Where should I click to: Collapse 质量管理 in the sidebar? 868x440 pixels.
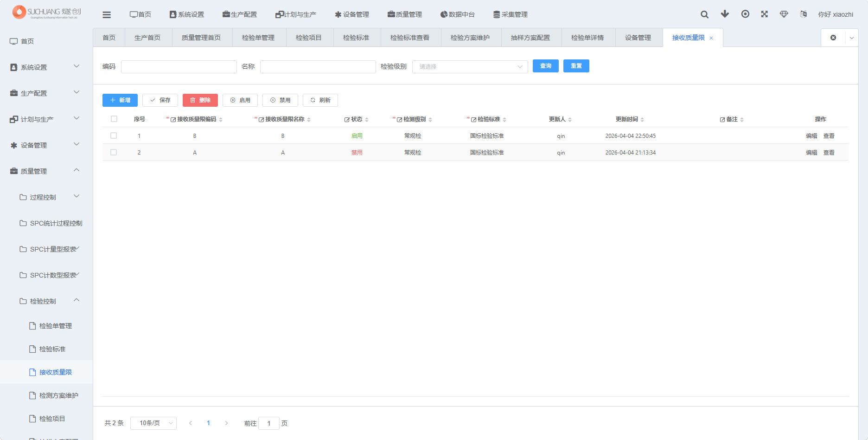[x=46, y=171]
